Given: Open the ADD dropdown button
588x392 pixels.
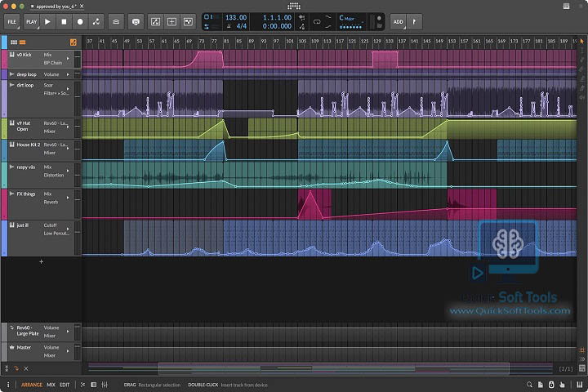Looking at the screenshot, I should 399,22.
